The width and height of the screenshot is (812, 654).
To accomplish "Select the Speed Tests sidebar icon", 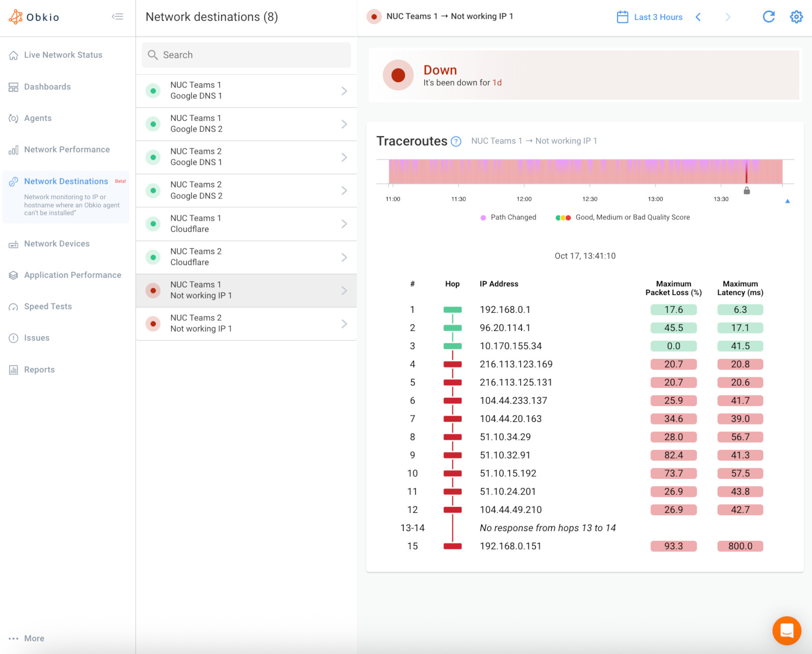I will click(x=48, y=306).
